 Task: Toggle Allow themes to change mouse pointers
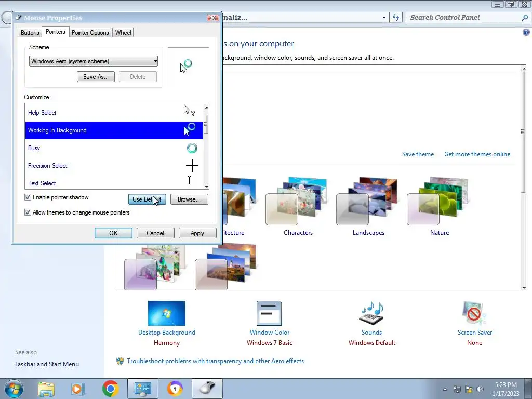tap(28, 212)
